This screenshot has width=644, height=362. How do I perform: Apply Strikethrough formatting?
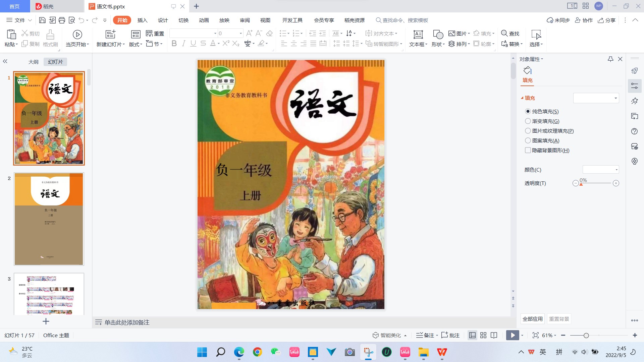[203, 43]
